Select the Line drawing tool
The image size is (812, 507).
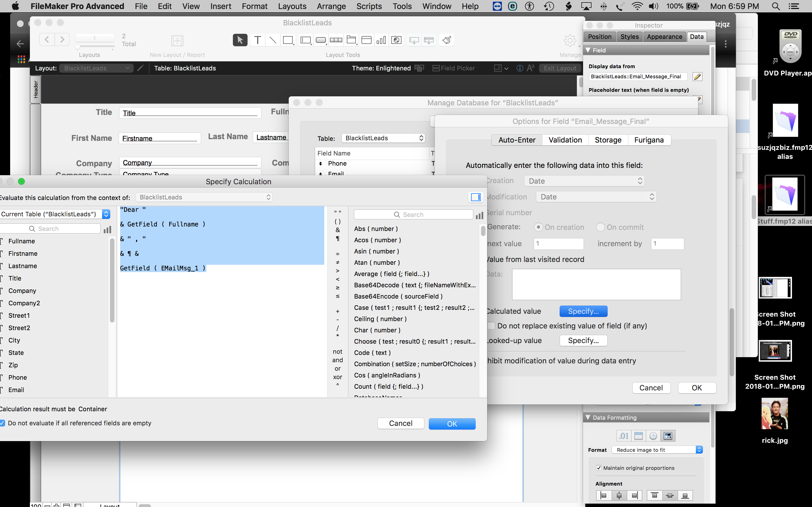coord(273,40)
